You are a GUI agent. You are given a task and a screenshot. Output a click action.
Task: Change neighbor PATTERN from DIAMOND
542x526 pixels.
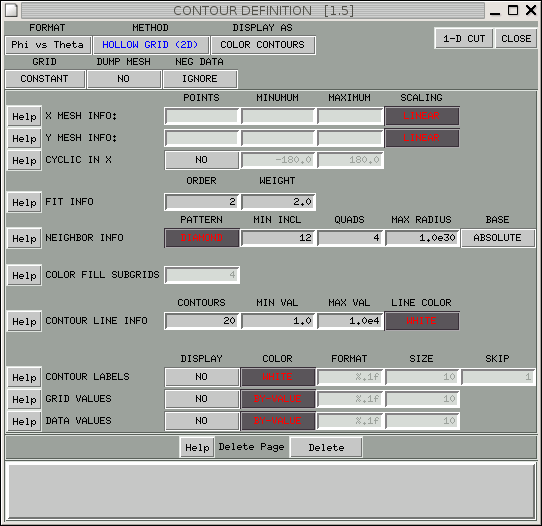(x=202, y=238)
